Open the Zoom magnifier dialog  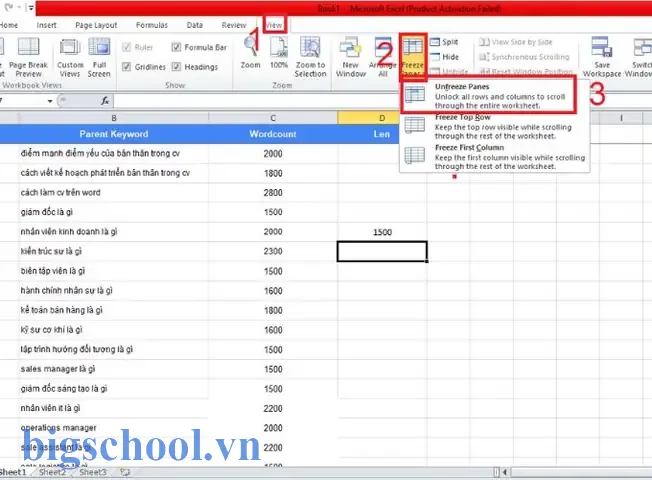[x=250, y=53]
